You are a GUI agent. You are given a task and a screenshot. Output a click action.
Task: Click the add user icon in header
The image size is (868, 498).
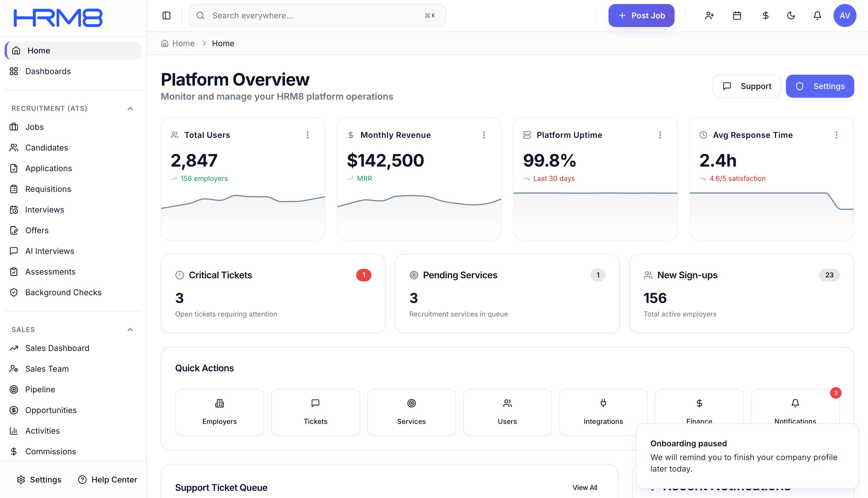[x=710, y=16]
